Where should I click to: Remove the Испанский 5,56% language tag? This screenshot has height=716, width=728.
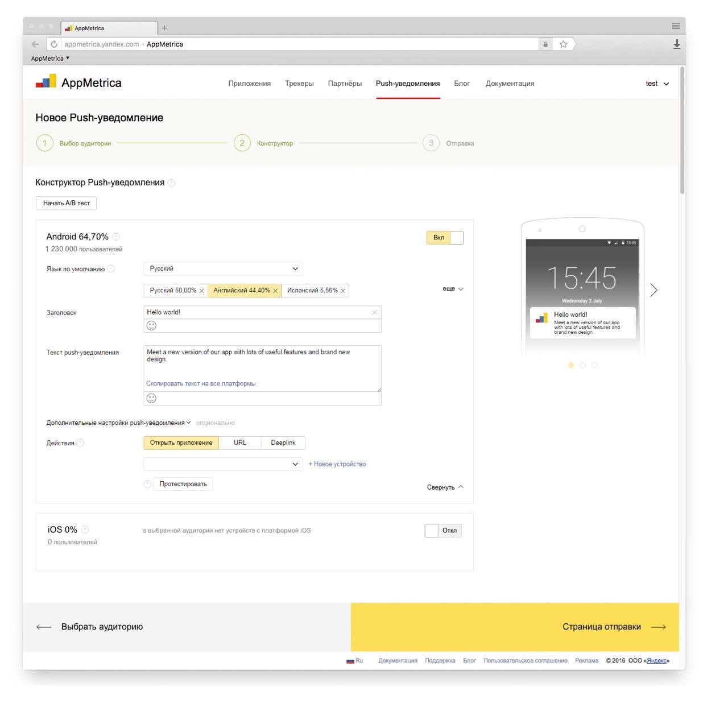click(x=343, y=291)
